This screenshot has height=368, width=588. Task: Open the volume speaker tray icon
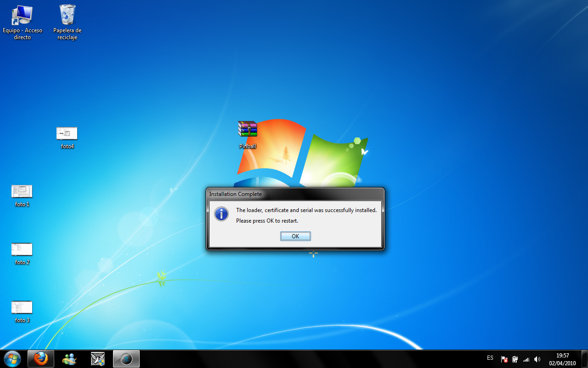pyautogui.click(x=537, y=359)
